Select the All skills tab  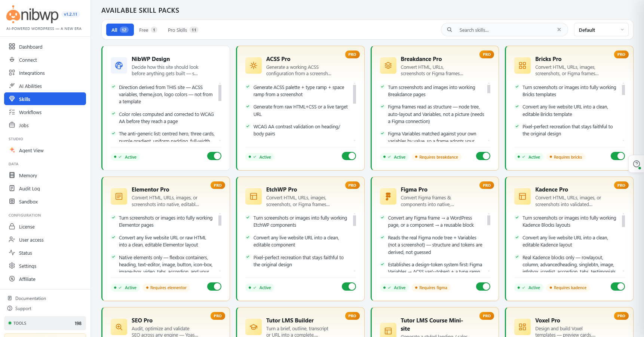click(x=120, y=30)
